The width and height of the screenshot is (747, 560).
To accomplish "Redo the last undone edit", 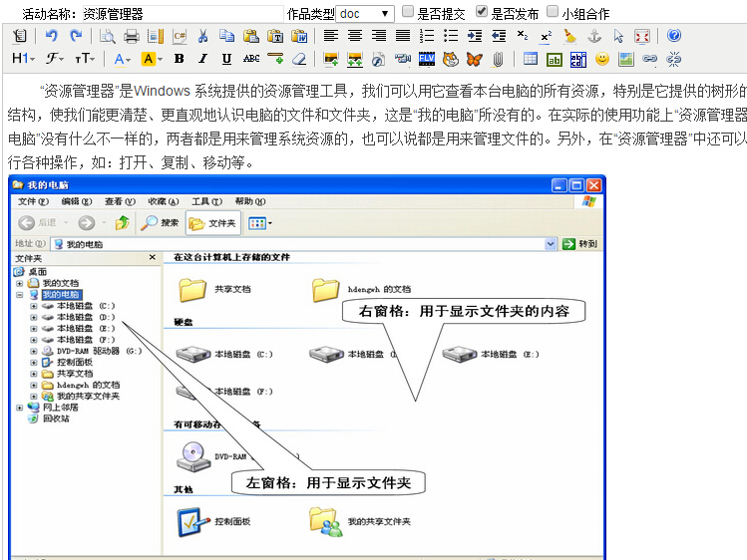I will click(76, 36).
